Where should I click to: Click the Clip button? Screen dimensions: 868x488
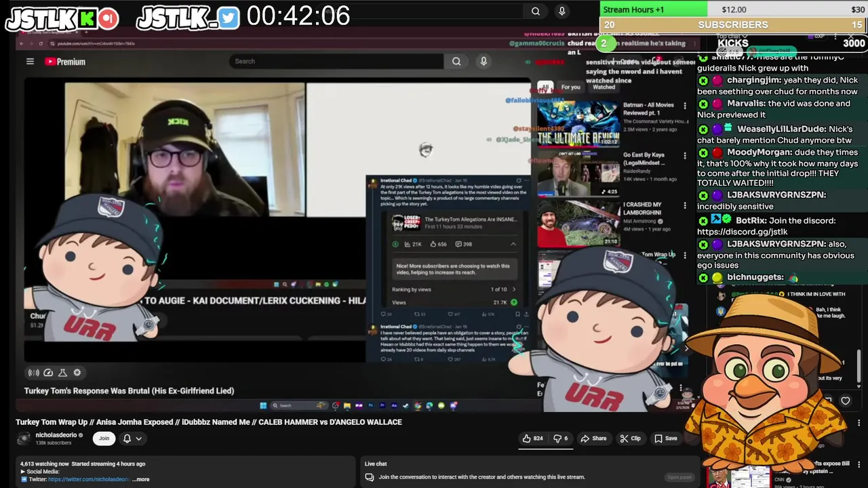[630, 439]
